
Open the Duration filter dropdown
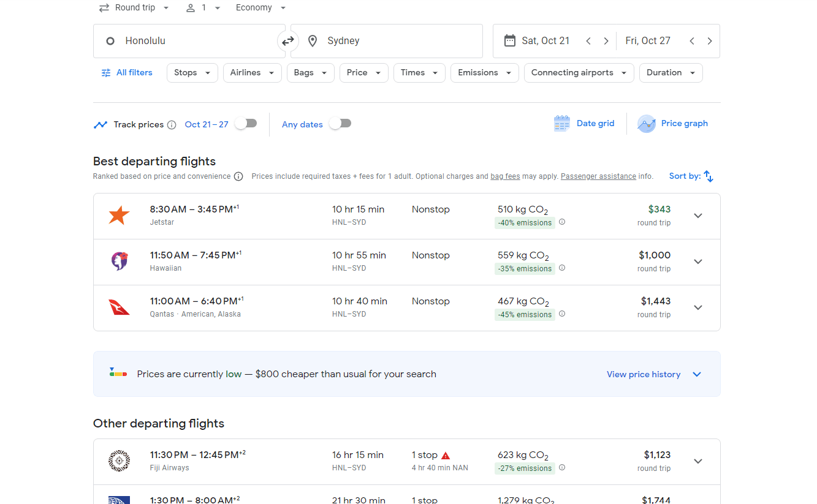click(x=671, y=73)
